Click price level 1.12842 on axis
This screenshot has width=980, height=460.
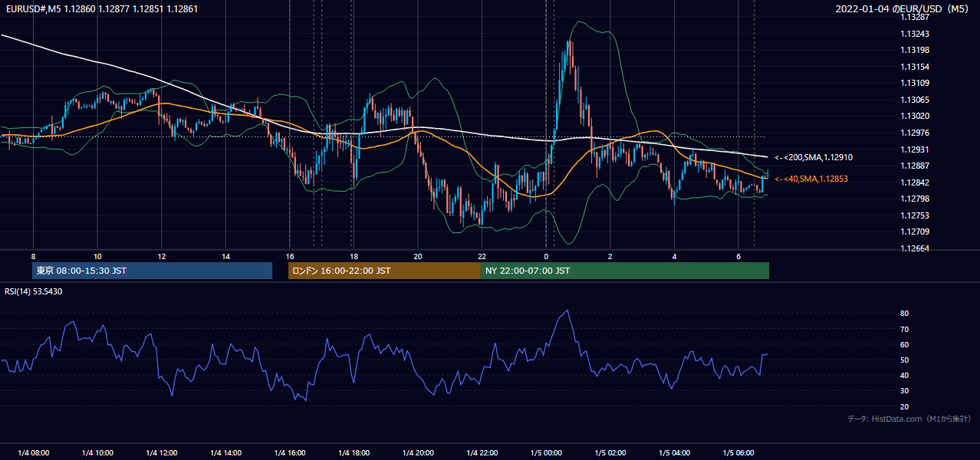pos(915,182)
